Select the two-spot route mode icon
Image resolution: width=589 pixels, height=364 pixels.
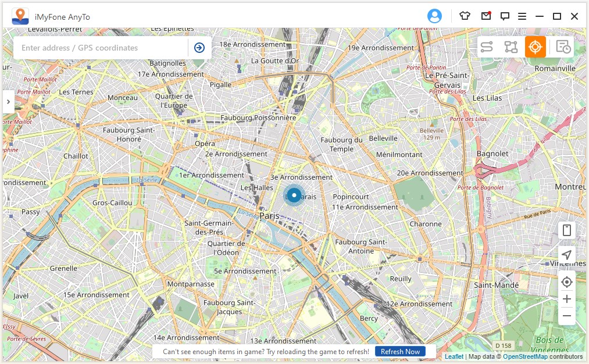point(487,47)
